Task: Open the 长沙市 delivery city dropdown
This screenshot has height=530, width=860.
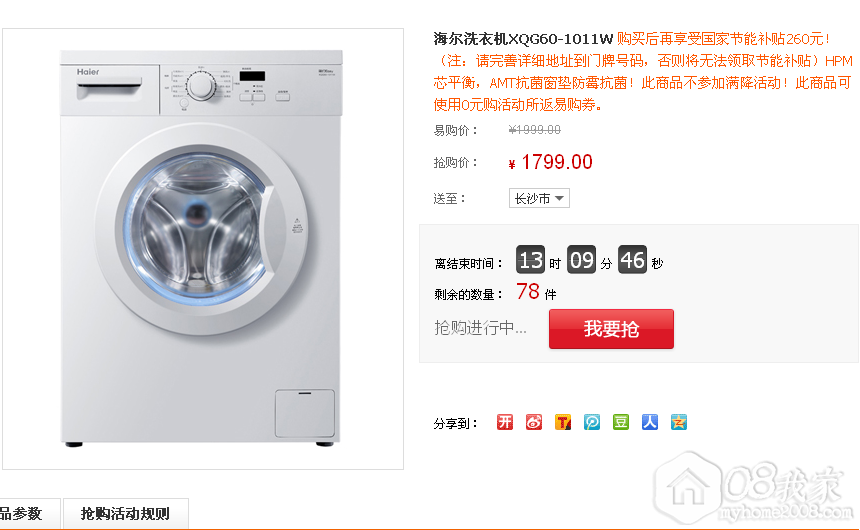Action: point(539,198)
